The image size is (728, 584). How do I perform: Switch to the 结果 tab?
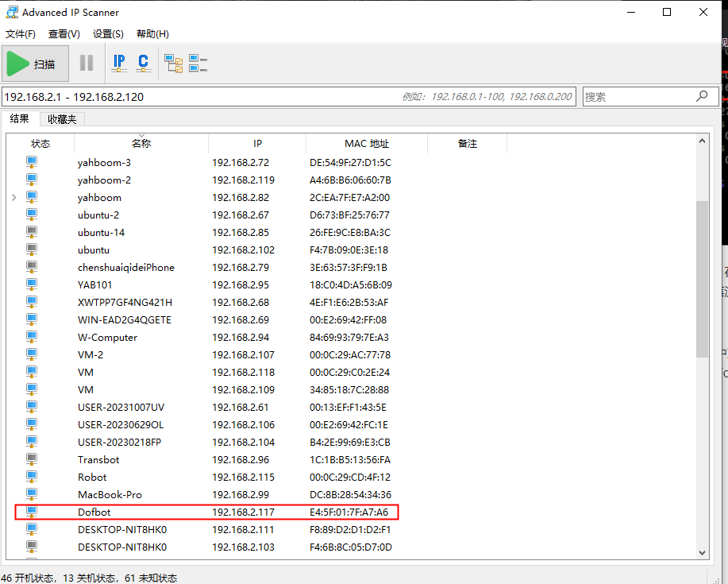point(20,119)
